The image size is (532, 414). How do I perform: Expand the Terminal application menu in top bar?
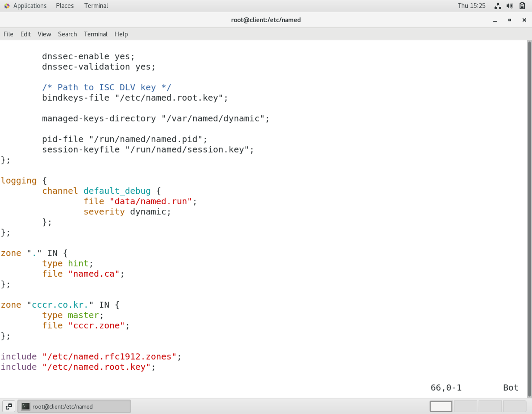[96, 6]
